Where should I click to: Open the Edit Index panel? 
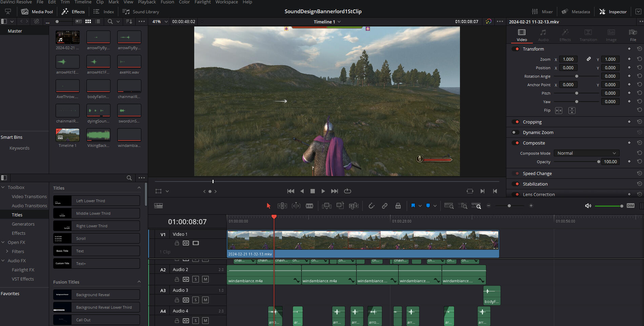(104, 12)
